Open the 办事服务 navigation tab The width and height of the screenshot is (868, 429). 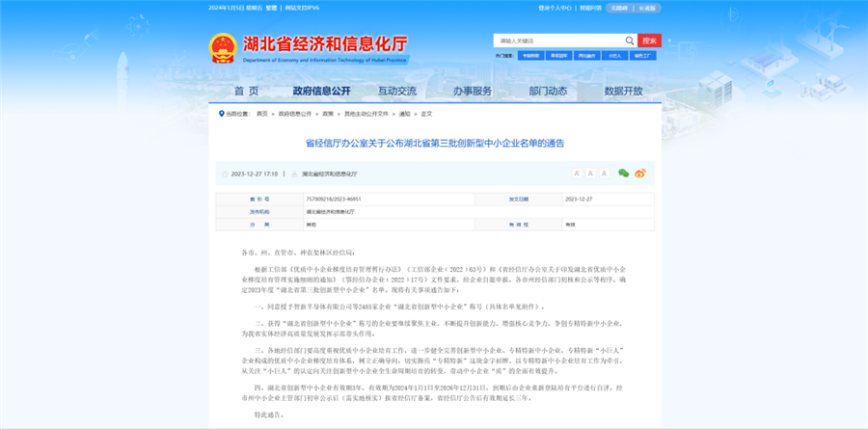click(473, 92)
